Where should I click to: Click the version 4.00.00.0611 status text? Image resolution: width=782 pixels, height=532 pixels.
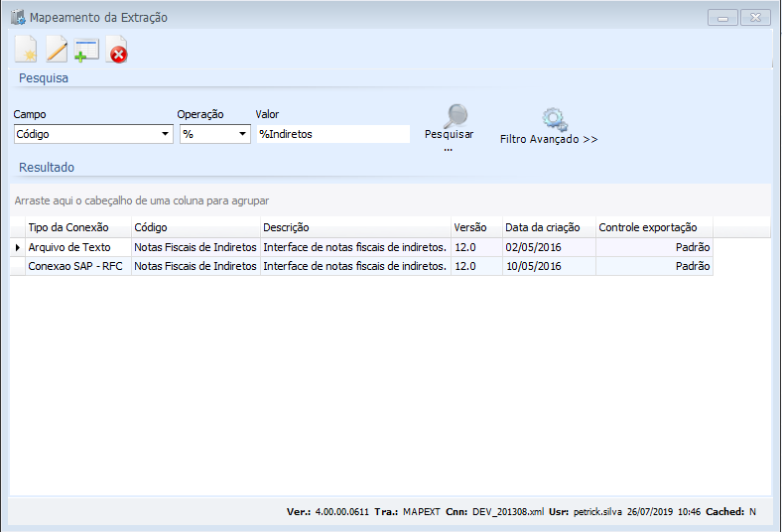tap(342, 512)
